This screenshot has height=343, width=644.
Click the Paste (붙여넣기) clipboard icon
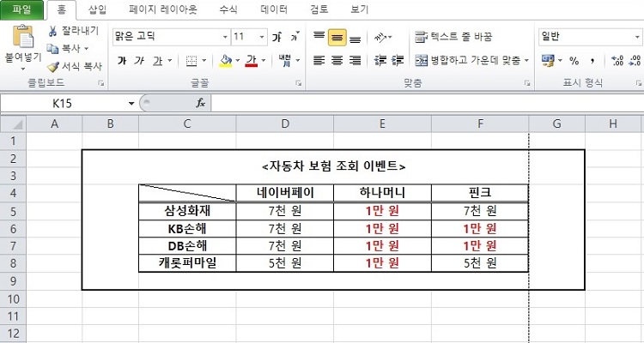click(x=23, y=37)
